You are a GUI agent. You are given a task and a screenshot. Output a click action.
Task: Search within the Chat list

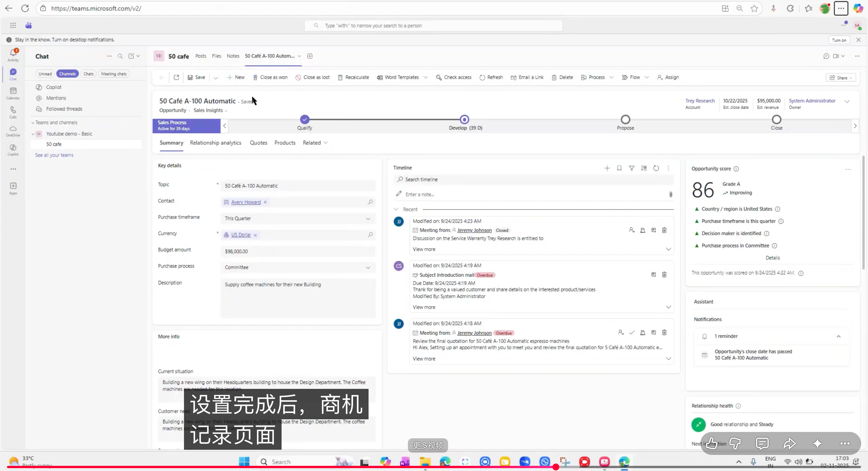click(x=120, y=56)
